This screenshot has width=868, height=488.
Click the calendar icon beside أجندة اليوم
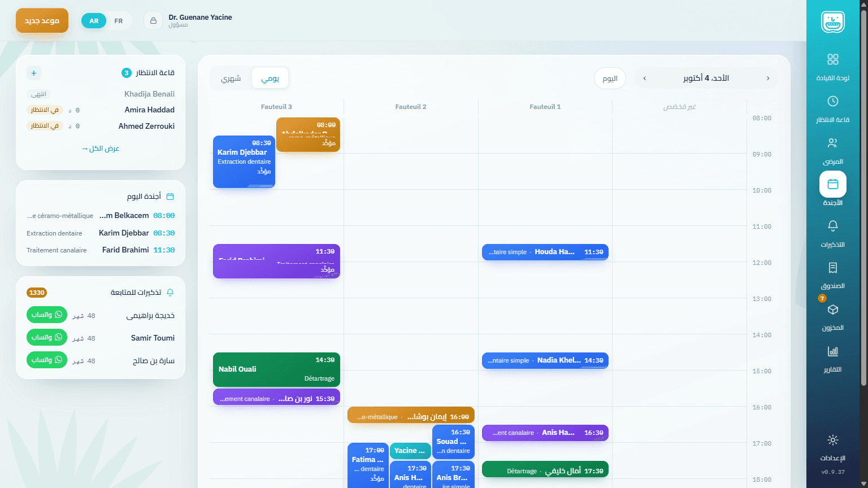pos(170,197)
